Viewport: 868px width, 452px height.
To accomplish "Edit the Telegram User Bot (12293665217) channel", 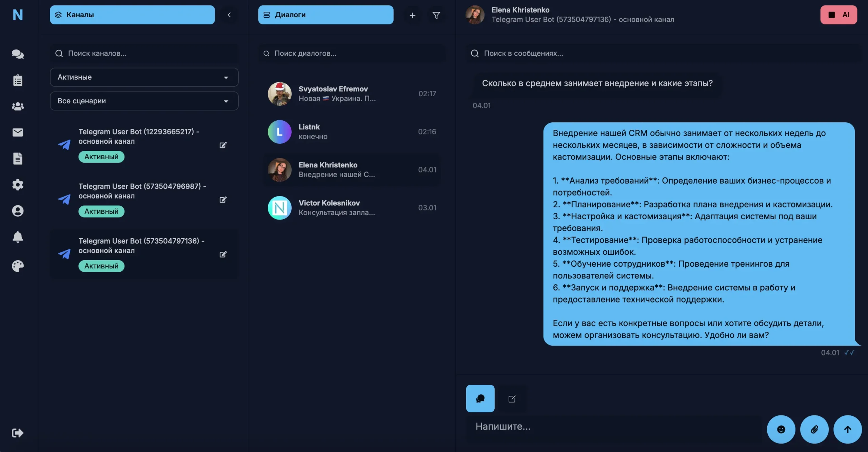I will (x=223, y=145).
